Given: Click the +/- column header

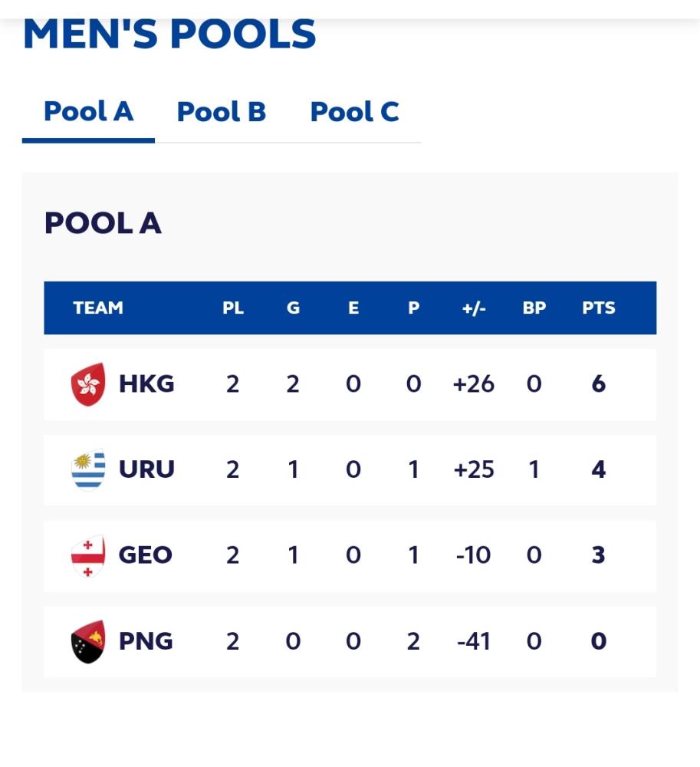Looking at the screenshot, I should point(474,308).
